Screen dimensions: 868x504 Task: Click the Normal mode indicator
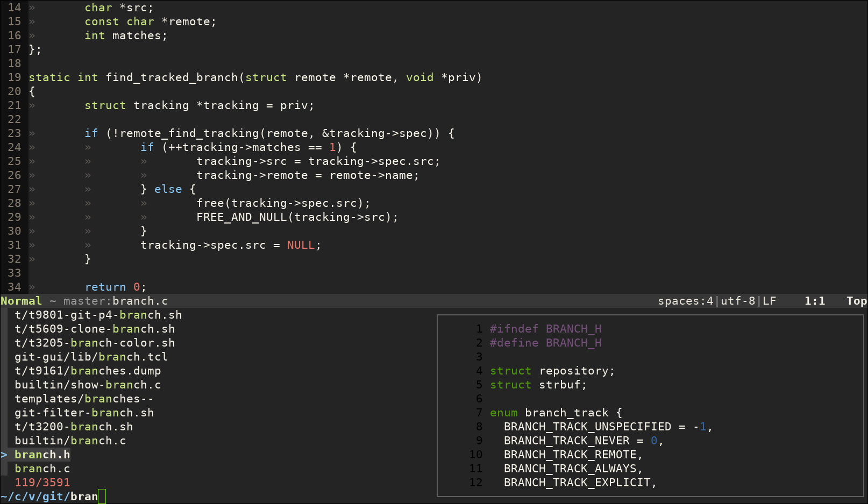pos(21,301)
